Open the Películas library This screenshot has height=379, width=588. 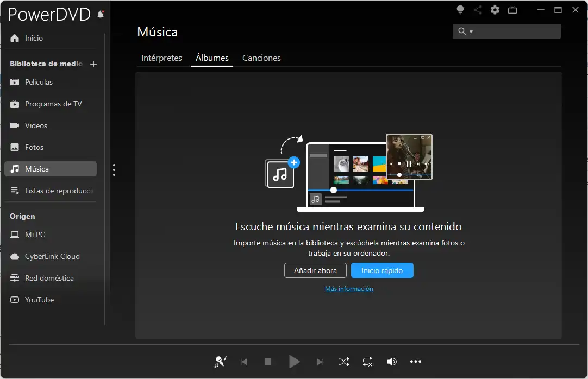tap(50, 82)
